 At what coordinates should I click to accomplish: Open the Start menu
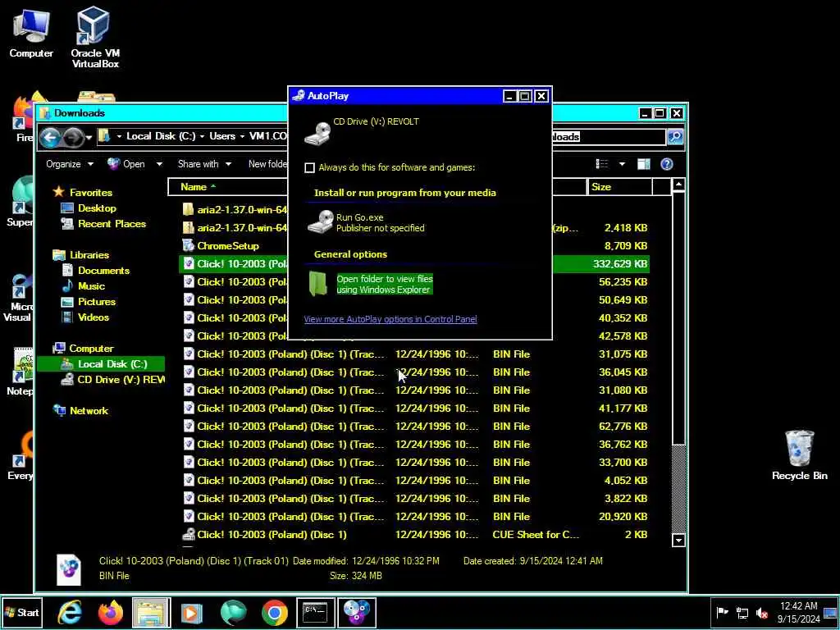21,612
